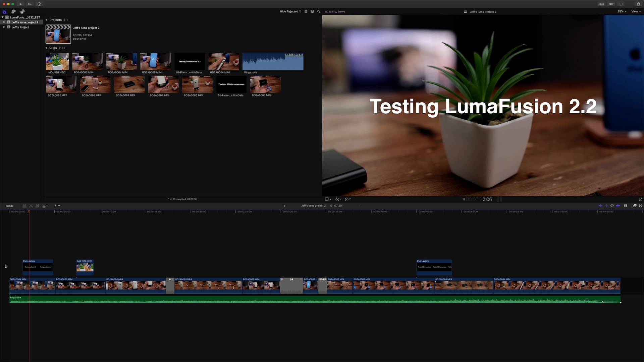Enter full screen viewer mode

(x=641, y=199)
